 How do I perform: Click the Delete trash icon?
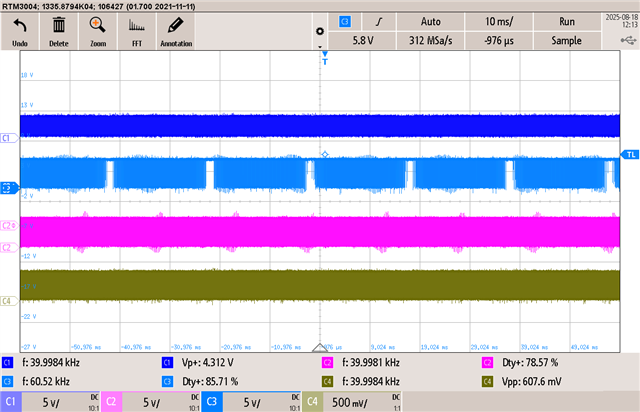tap(59, 32)
